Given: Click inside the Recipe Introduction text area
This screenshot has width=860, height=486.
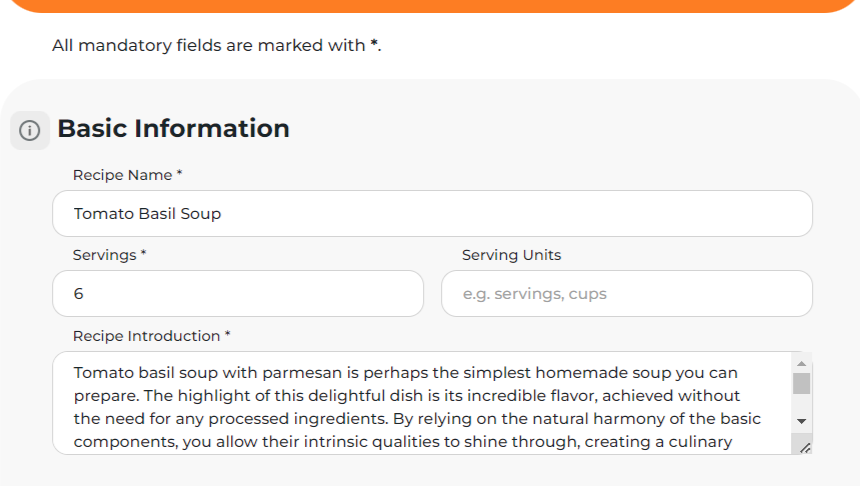Looking at the screenshot, I should [x=422, y=403].
